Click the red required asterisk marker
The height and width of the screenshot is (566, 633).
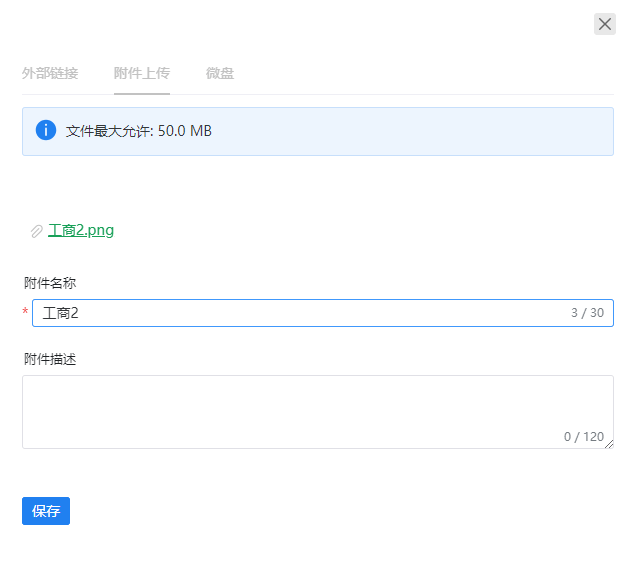pos(25,311)
